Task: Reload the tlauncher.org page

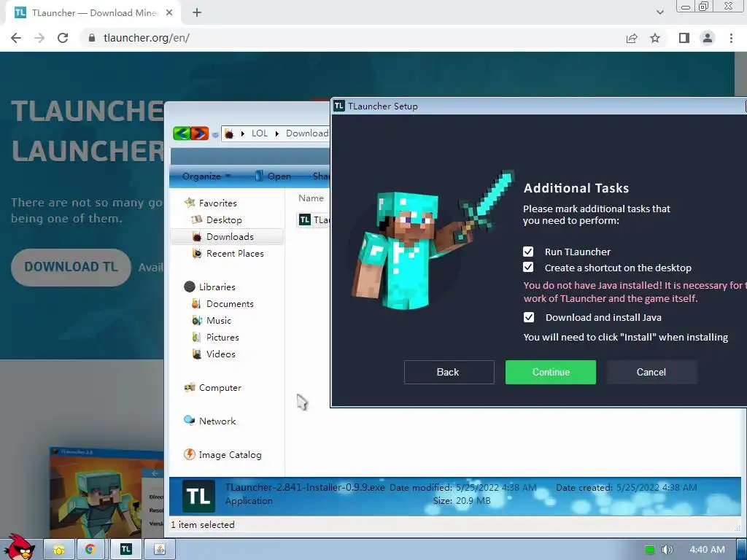Action: [x=63, y=38]
